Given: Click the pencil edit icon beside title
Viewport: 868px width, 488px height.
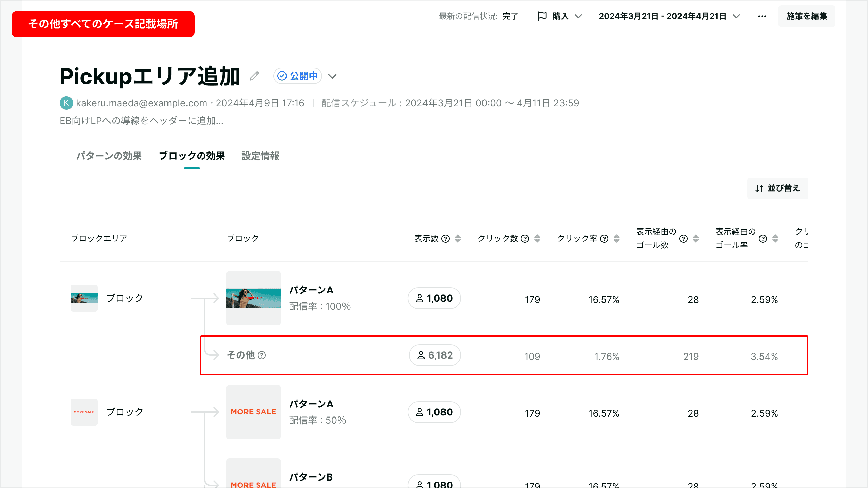Looking at the screenshot, I should click(254, 76).
